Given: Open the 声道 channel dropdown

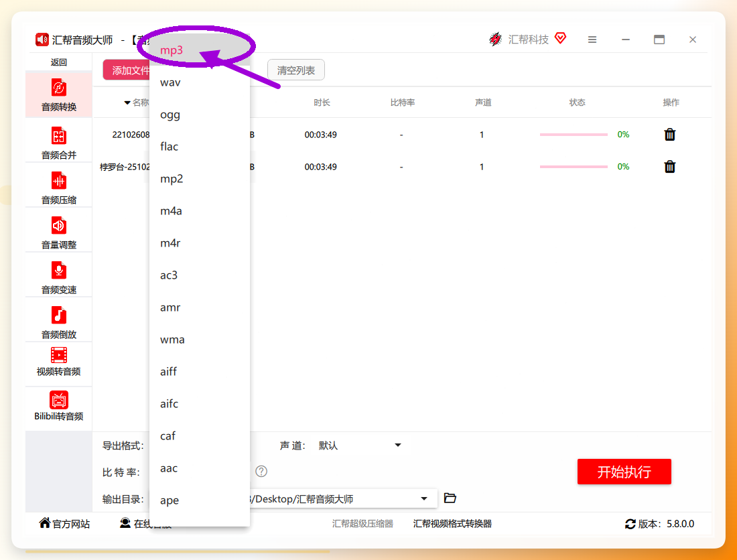Looking at the screenshot, I should [x=360, y=445].
